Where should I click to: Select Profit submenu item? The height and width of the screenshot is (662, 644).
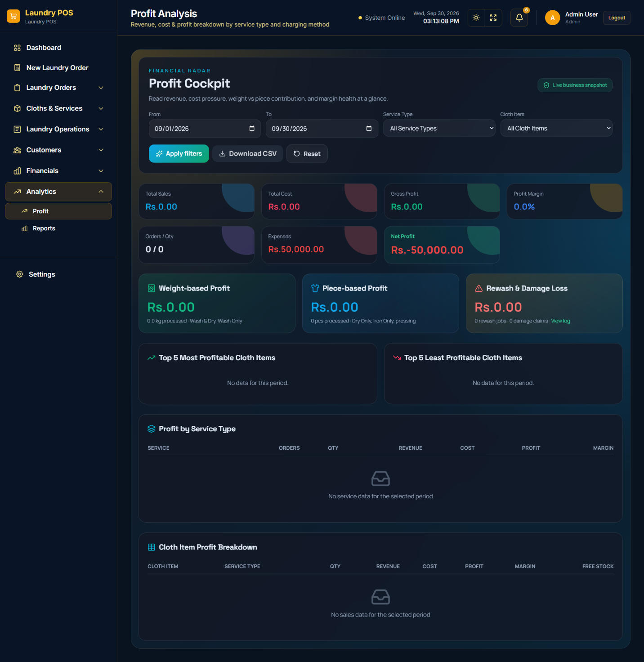58,211
